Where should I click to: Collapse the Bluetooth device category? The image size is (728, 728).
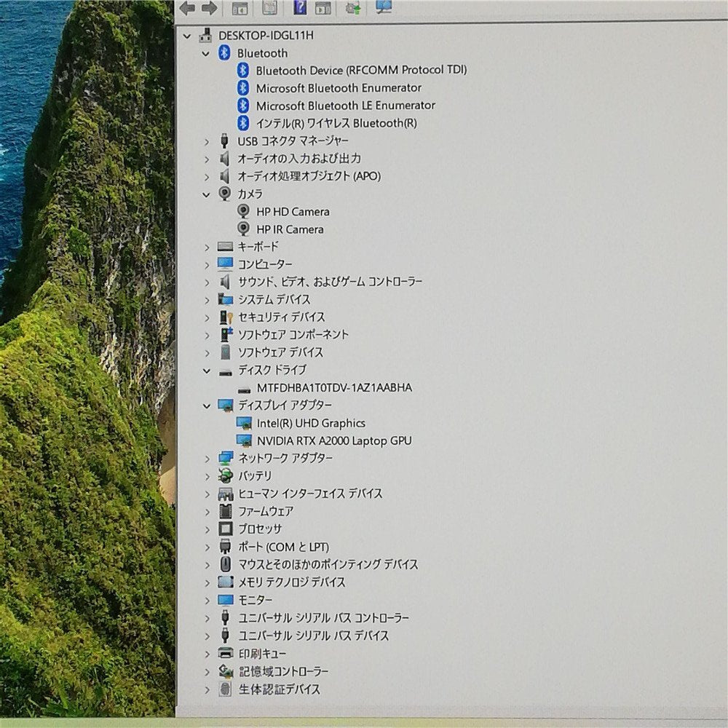coord(207,52)
